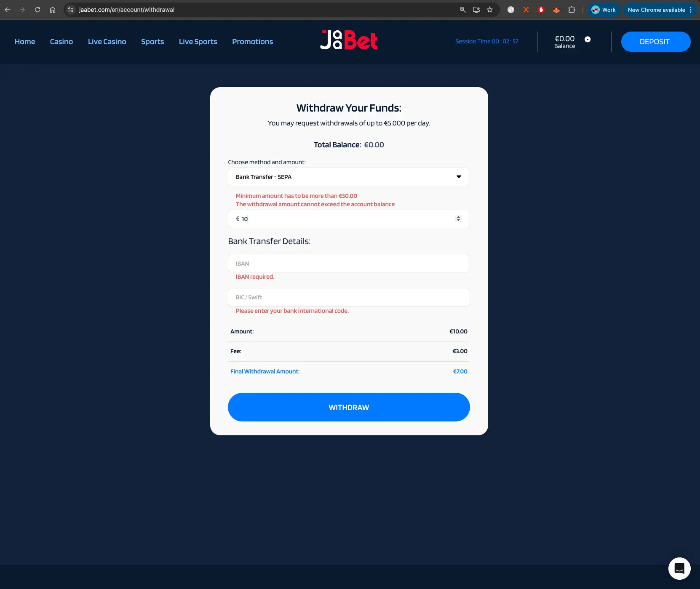Reload the withdrawal page
700x589 pixels.
point(37,10)
